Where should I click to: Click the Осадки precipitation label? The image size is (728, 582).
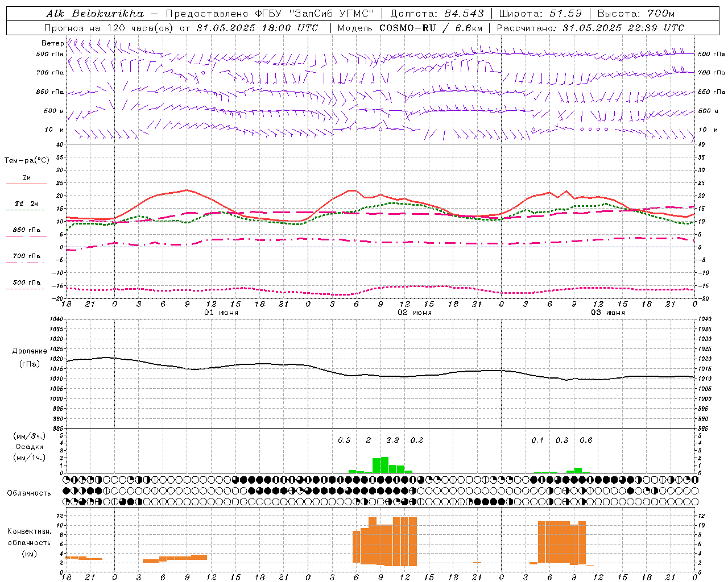coord(29,447)
